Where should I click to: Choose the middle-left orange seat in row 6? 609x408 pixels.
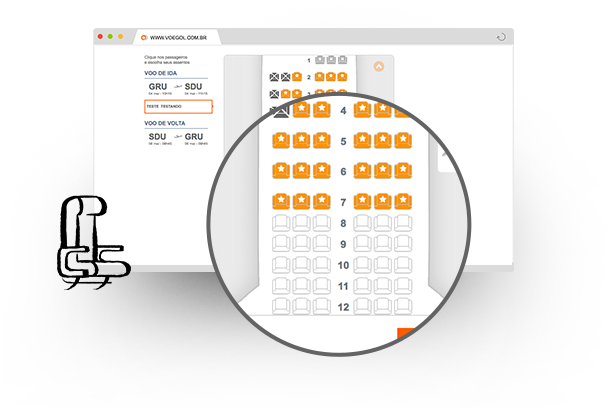click(x=301, y=171)
